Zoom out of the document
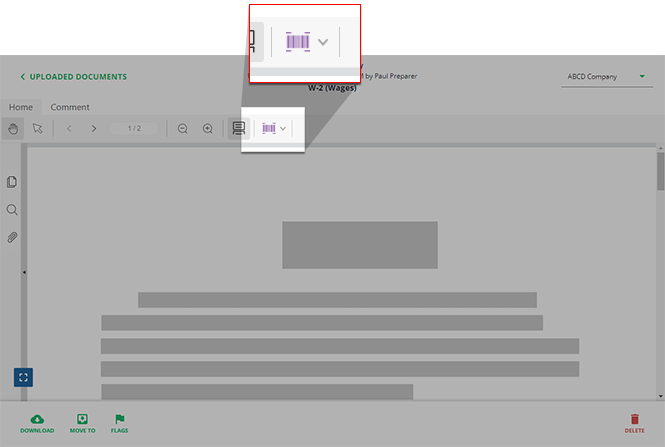This screenshot has height=447, width=665. tap(182, 129)
